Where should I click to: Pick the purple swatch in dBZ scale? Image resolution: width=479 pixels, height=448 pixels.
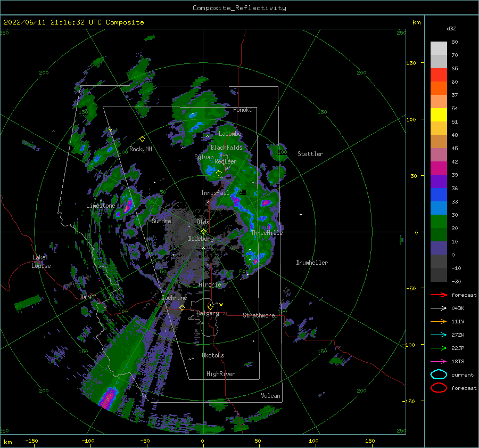tap(439, 182)
